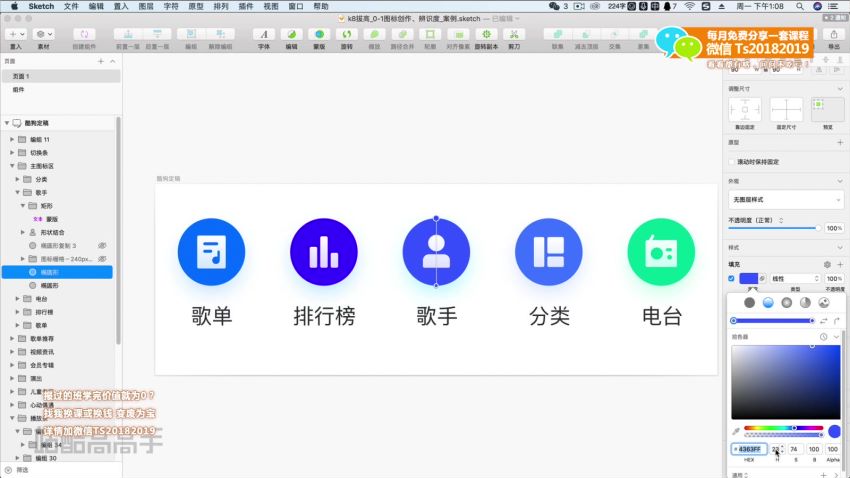Select the linear gradient fill type icon
Viewport: 850px width, 478px height.
768,303
